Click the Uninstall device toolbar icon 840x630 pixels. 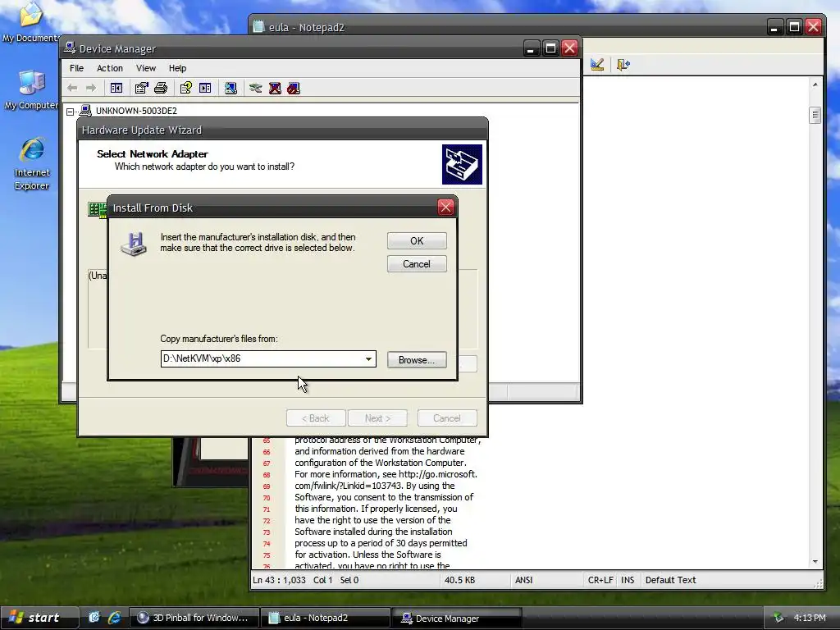tap(275, 88)
